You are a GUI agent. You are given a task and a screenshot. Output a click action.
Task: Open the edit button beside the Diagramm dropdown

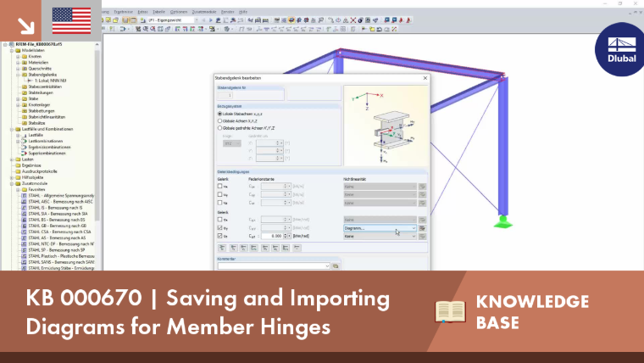point(422,228)
